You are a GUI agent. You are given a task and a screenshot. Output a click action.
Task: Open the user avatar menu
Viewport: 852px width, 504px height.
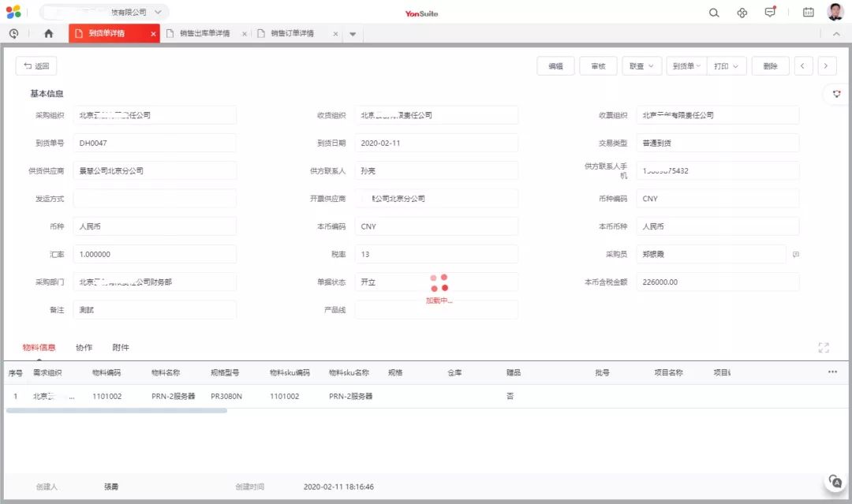click(x=835, y=11)
